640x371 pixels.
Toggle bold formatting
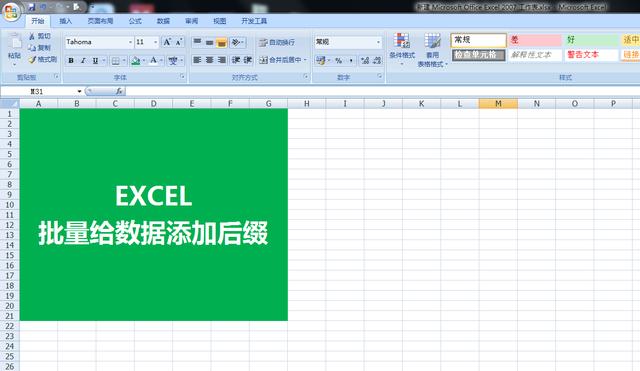coord(71,60)
